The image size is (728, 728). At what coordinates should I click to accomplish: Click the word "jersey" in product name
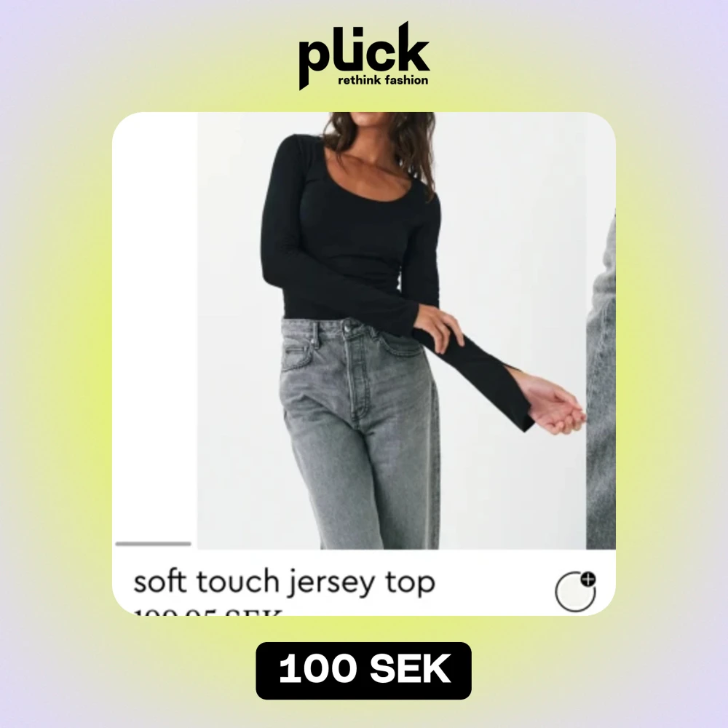(331, 583)
